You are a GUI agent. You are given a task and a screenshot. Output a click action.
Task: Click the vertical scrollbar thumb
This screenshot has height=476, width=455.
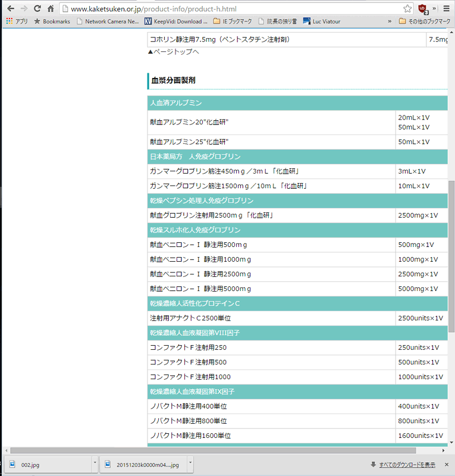[x=451, y=257]
